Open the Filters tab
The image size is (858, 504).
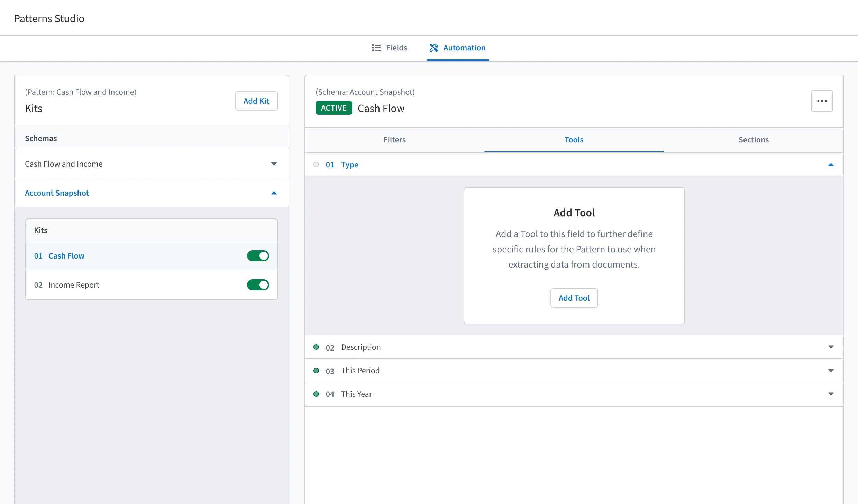pos(394,140)
